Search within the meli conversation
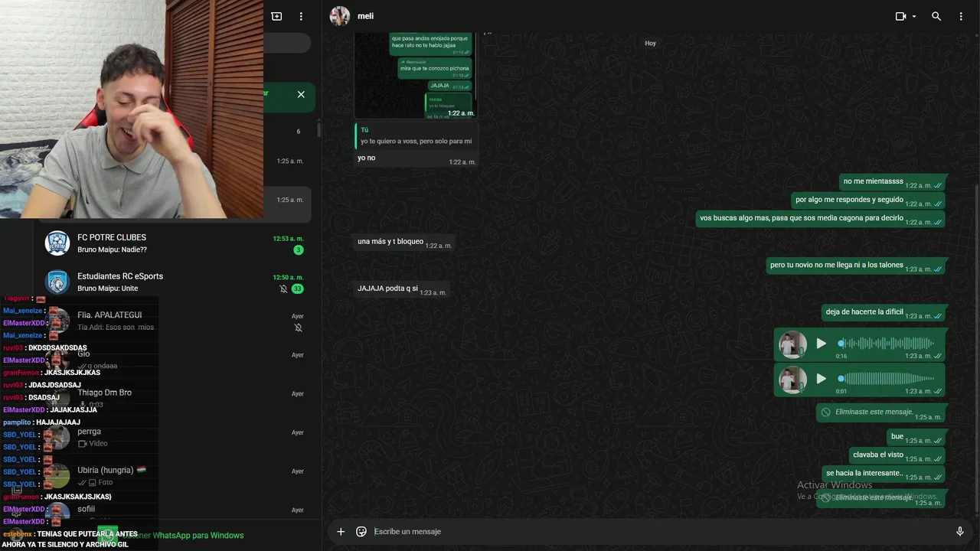 [x=936, y=16]
